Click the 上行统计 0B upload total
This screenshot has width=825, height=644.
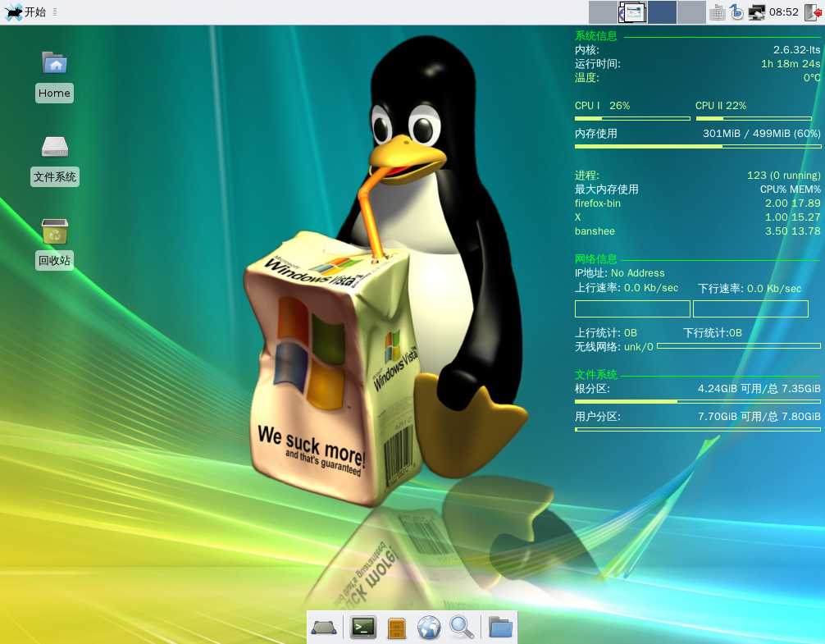(605, 332)
